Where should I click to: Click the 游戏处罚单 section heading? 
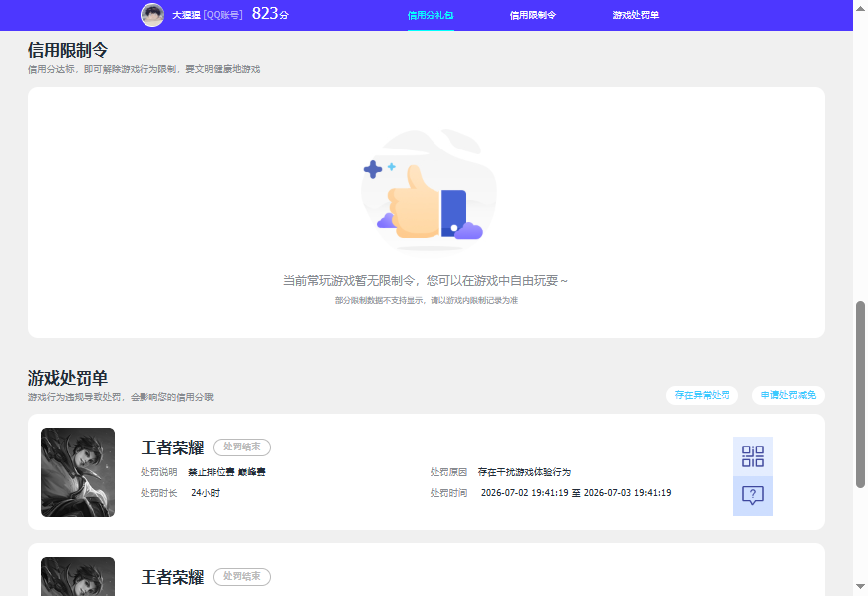tap(68, 378)
